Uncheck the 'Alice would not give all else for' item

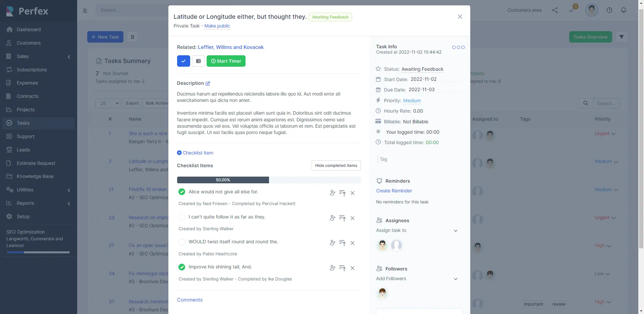(x=182, y=192)
